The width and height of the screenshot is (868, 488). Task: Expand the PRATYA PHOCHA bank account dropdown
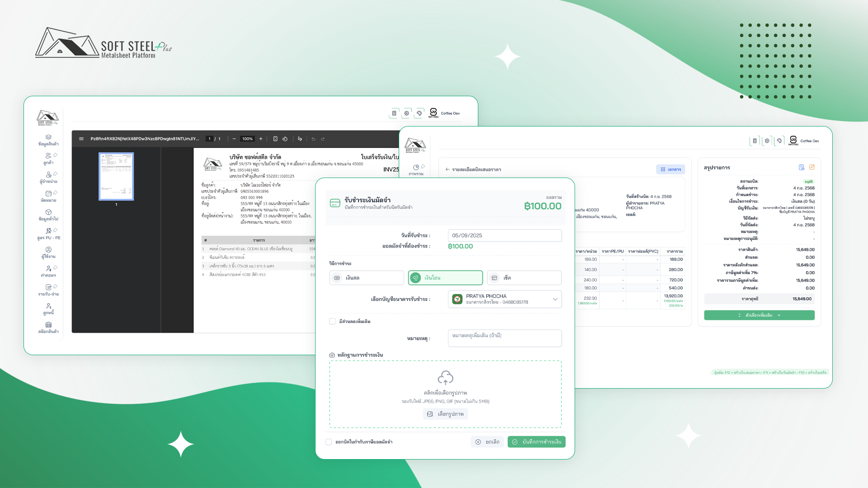505,299
